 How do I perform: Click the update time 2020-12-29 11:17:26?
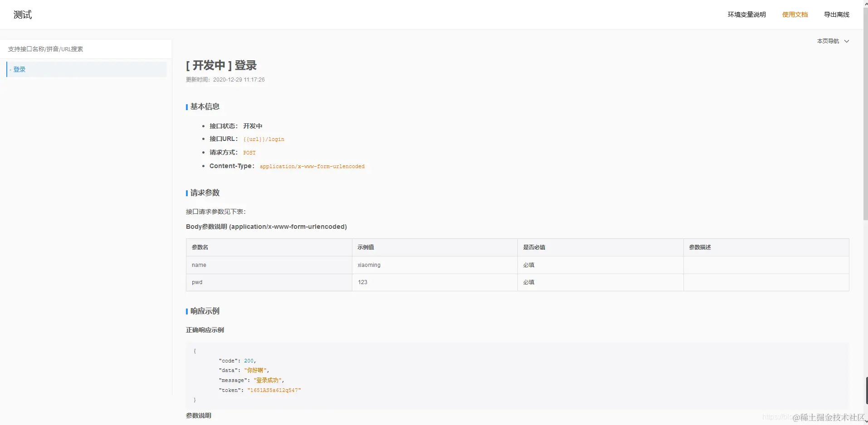[239, 80]
